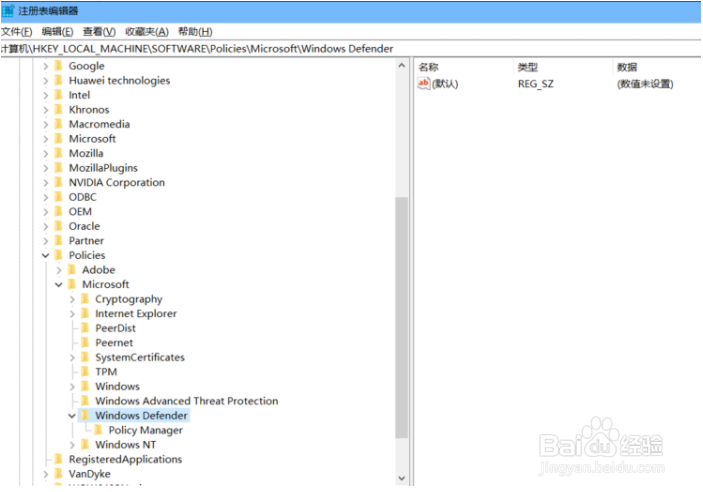
Task: Open the 编辑(E) menu
Action: click(57, 32)
